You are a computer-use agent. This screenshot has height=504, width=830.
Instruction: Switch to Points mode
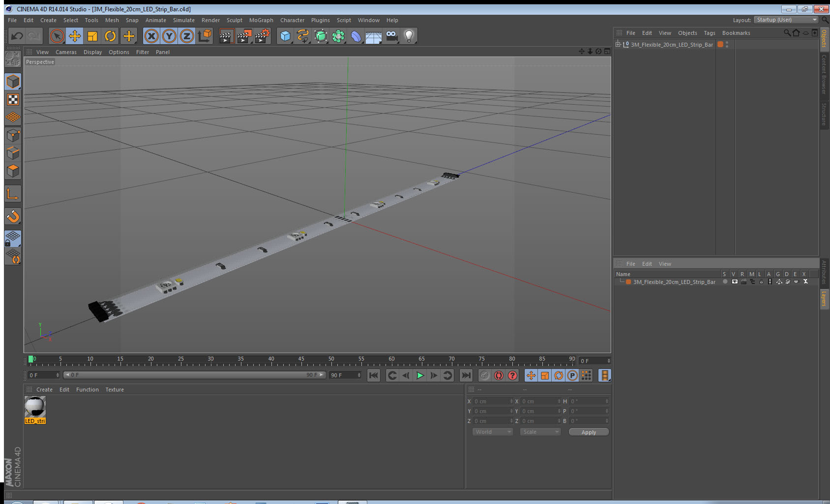tap(13, 135)
